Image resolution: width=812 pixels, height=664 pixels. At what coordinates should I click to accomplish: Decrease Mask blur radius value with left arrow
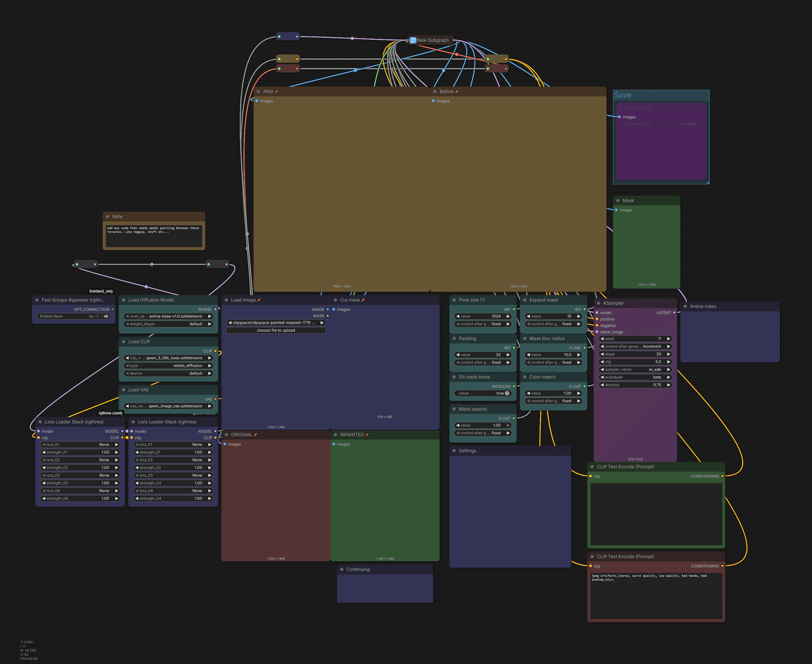528,355
